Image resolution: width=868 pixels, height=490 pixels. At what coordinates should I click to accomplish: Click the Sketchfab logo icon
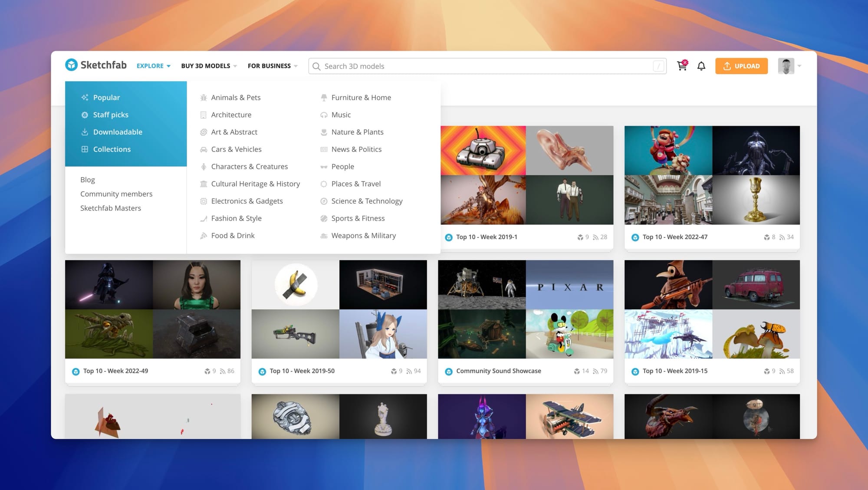(71, 65)
